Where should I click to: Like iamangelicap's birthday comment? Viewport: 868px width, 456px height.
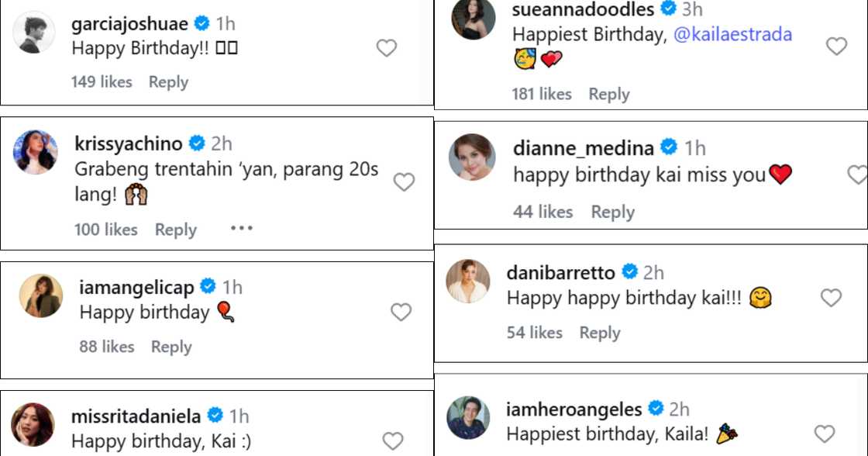pos(401,313)
